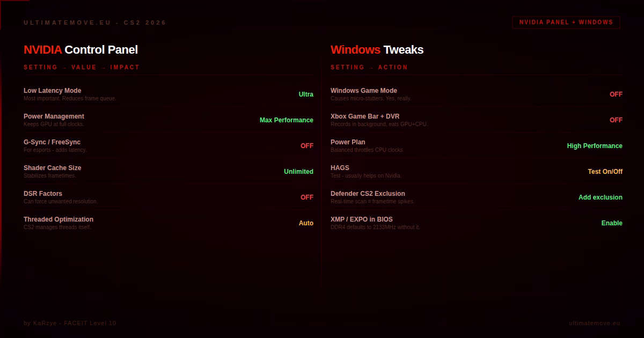This screenshot has height=338, width=644.
Task: Click the ULTIMATEMOVE.EU - CS2 2026 header text
Action: click(x=95, y=23)
